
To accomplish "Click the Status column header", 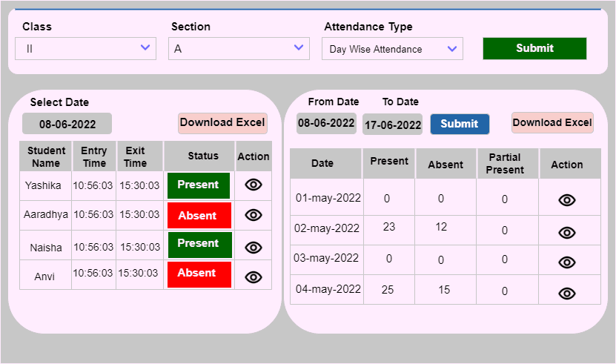I will 199,156.
